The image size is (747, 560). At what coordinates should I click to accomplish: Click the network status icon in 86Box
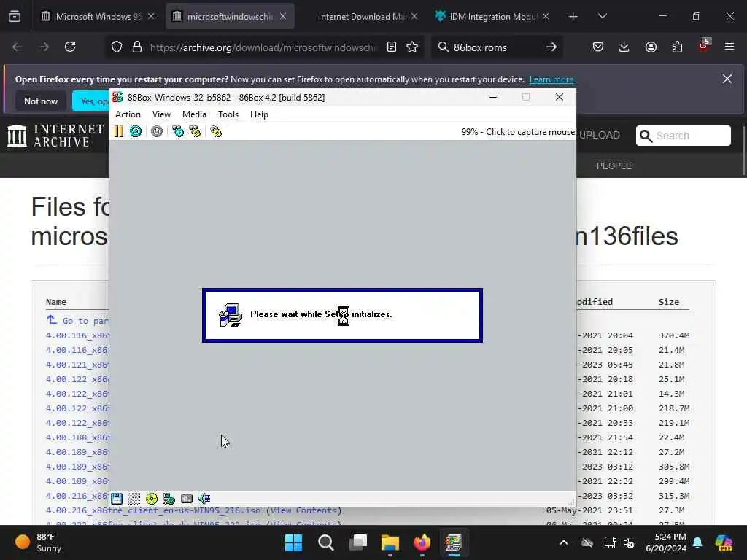[169, 499]
